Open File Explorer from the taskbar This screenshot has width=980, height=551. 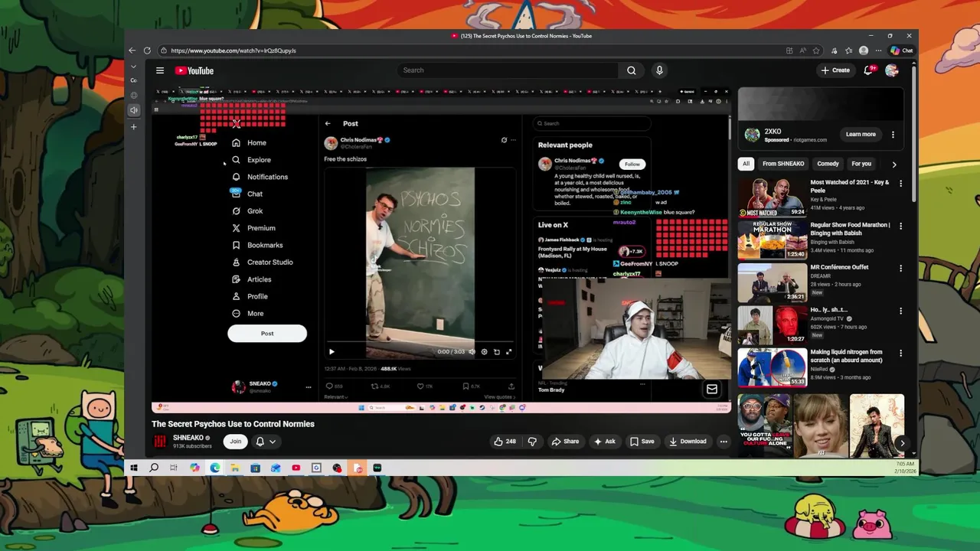[235, 468]
